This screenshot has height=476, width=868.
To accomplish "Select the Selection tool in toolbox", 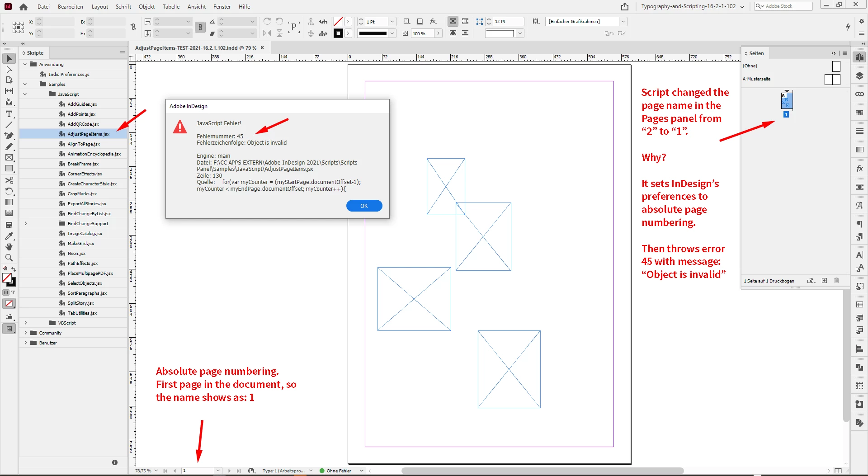I will 9,58.
